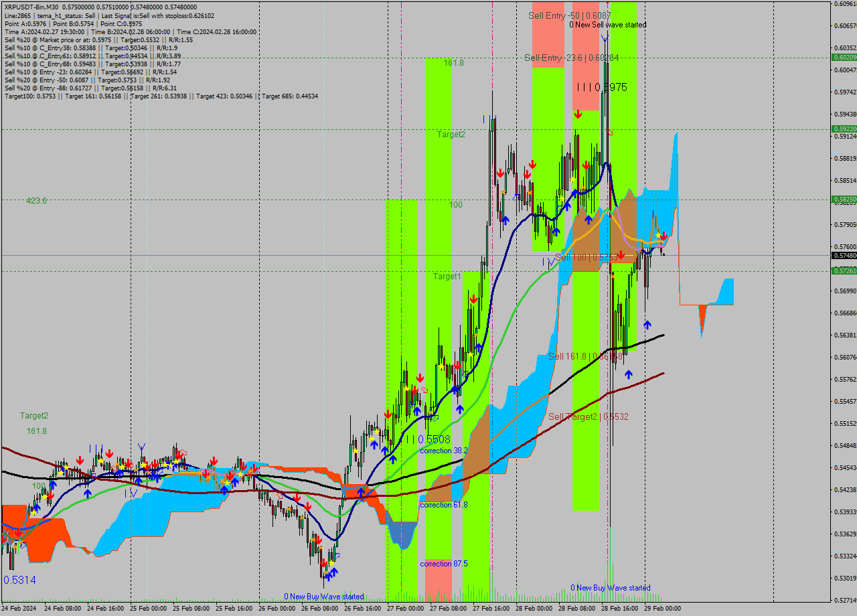
Task: Click the 'Target1' label on the chart
Action: point(447,277)
